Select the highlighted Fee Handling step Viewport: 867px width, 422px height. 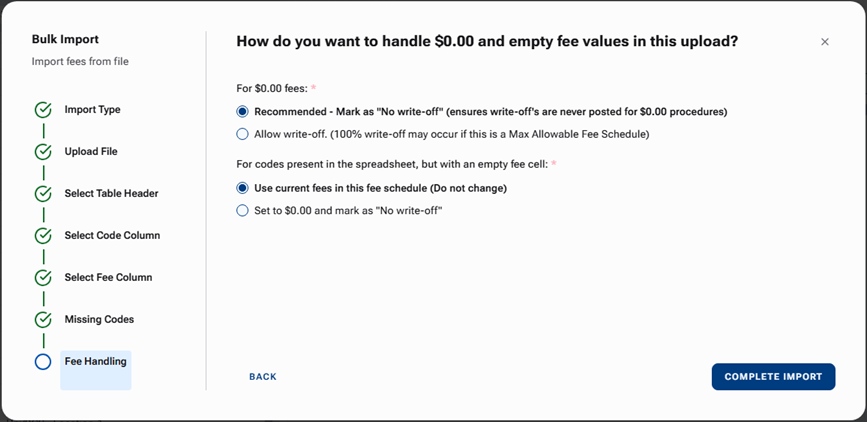pos(96,362)
